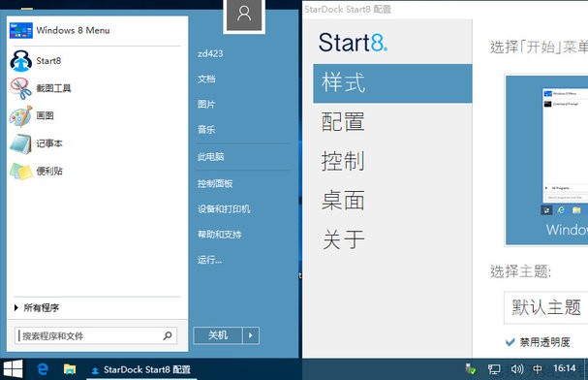Open the Snipping Tool (截图工具) icon
Screen dimensions: 588x380
point(20,88)
